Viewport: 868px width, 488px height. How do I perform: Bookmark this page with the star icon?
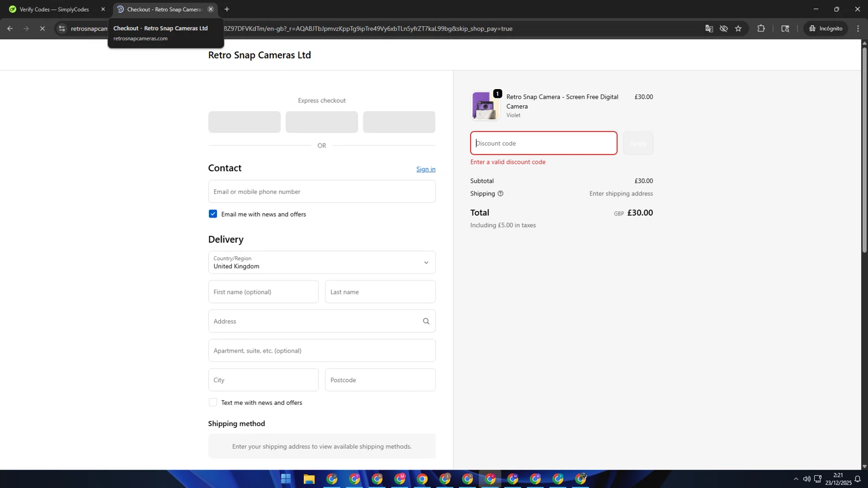tap(738, 28)
